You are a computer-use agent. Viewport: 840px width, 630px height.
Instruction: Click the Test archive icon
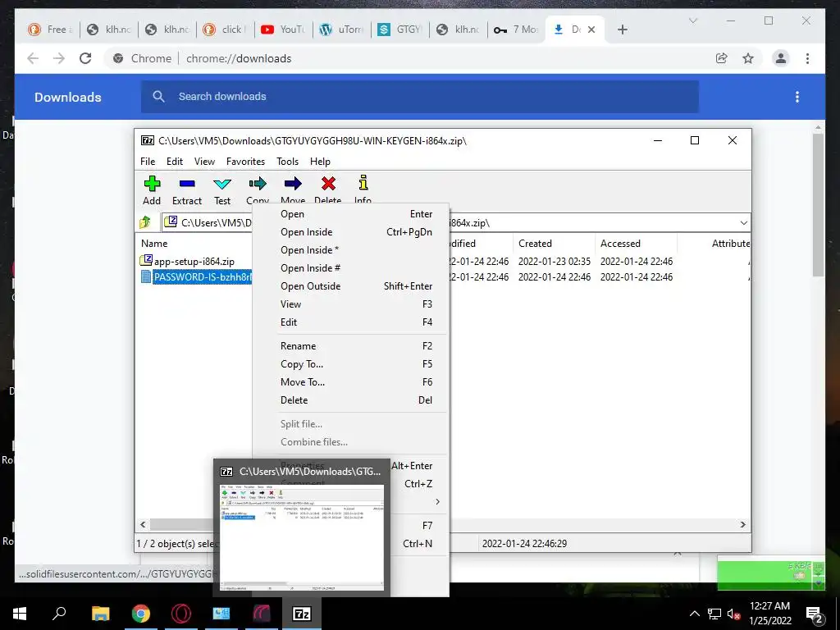click(x=222, y=184)
